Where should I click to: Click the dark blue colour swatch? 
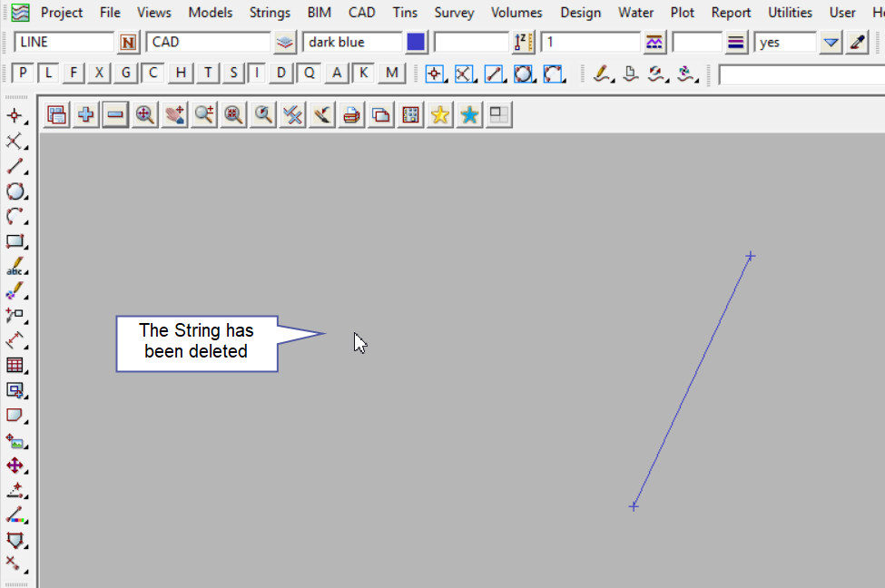coord(416,43)
